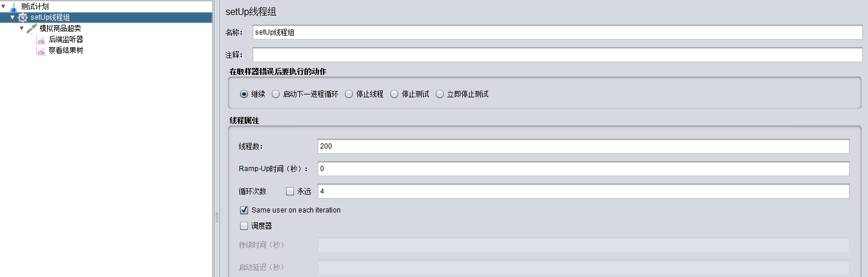868x277 pixels.
Task: Collapse the setUp线程组 tree node
Action: (x=12, y=17)
